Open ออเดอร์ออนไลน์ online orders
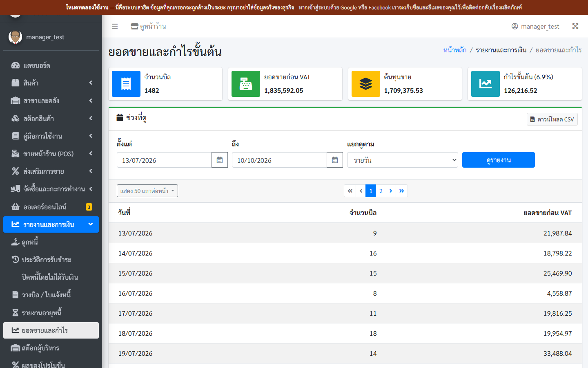 coord(51,207)
